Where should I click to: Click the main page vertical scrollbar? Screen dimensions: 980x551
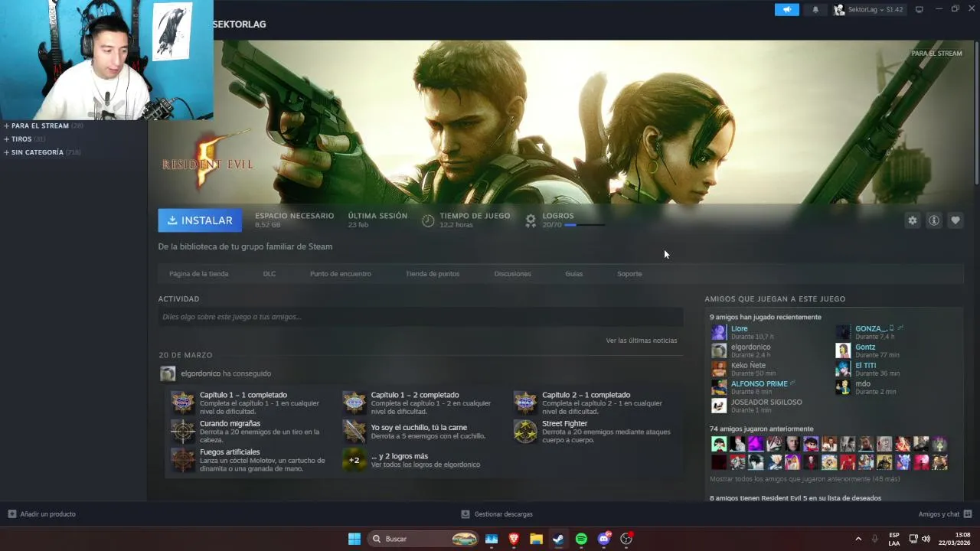click(976, 112)
